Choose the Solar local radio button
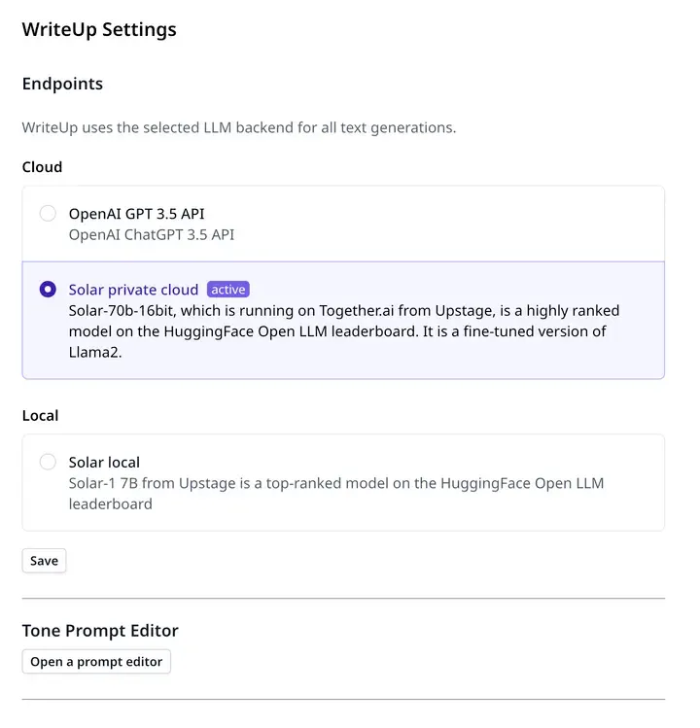The width and height of the screenshot is (700, 728). (48, 462)
